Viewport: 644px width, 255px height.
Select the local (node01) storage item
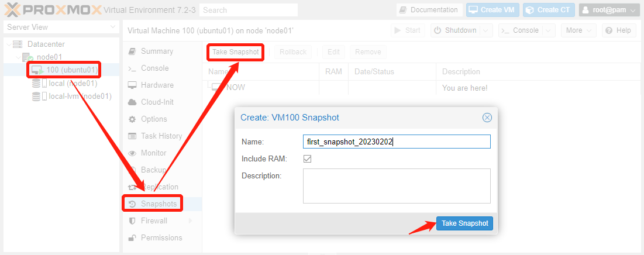[x=61, y=84]
